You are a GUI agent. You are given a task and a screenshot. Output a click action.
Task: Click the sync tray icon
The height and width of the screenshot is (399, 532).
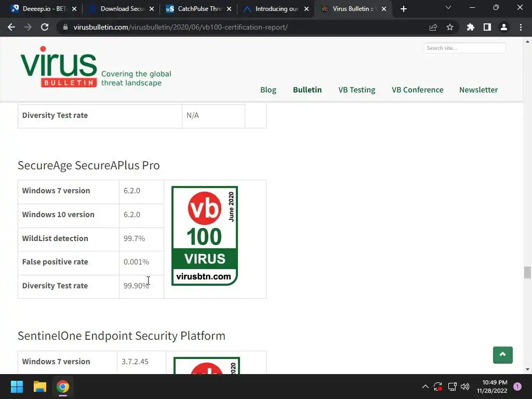click(x=438, y=387)
